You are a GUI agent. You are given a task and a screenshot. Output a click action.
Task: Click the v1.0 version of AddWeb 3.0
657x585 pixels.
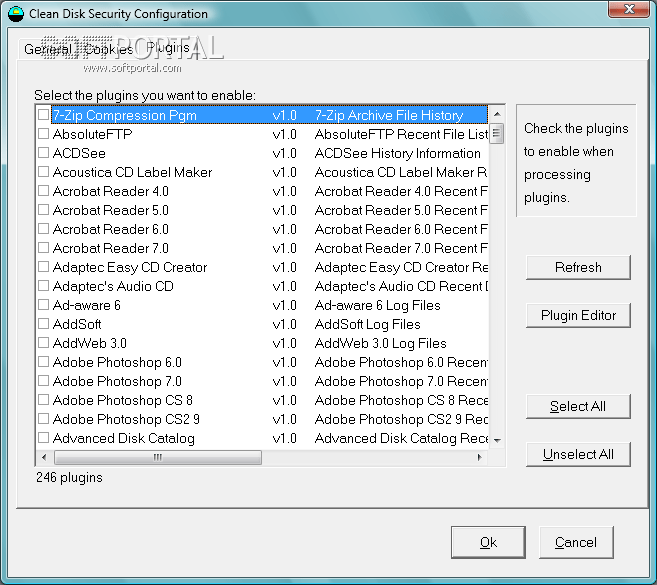(285, 344)
